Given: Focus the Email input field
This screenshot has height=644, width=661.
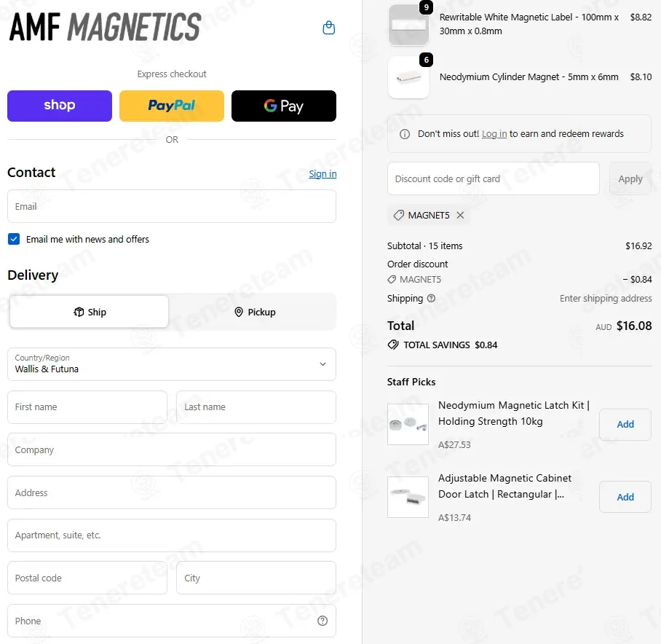Looking at the screenshot, I should point(172,206).
